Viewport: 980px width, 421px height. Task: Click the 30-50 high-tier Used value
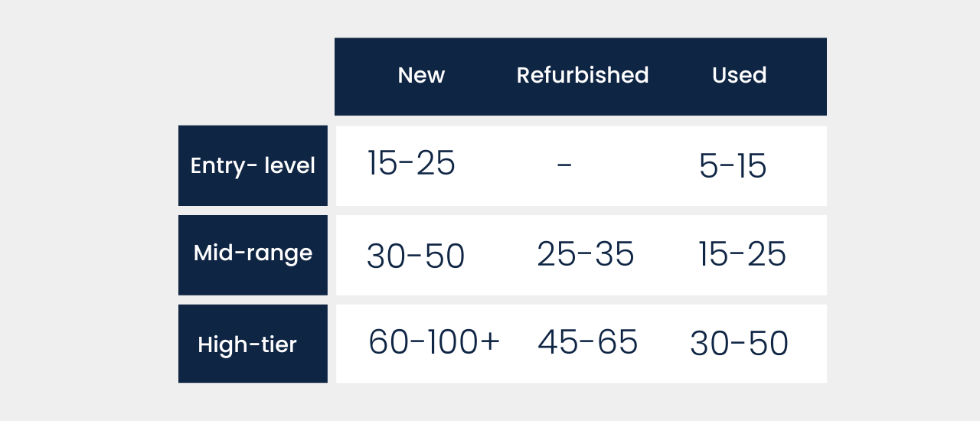(x=739, y=344)
